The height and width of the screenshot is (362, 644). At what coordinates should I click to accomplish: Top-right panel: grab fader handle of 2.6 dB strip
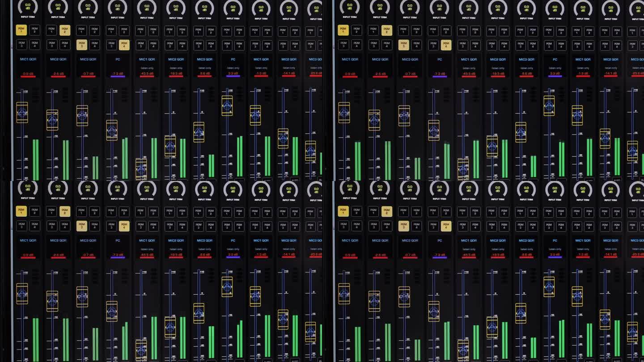click(x=374, y=120)
